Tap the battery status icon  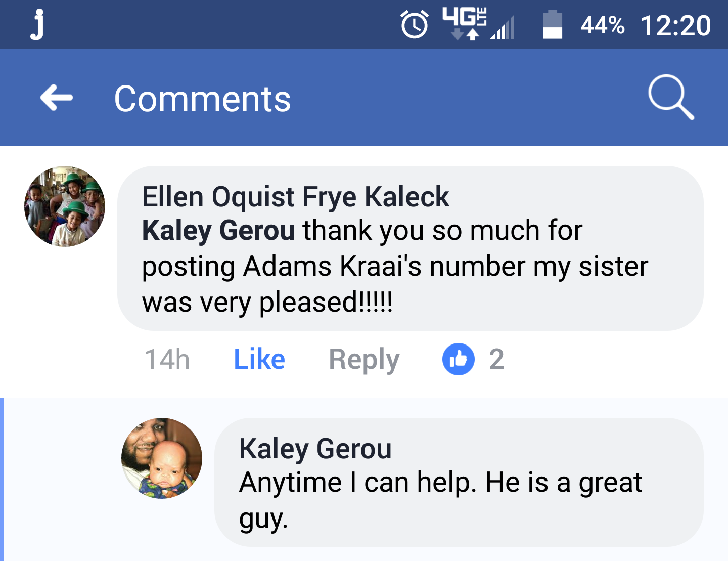pyautogui.click(x=552, y=25)
